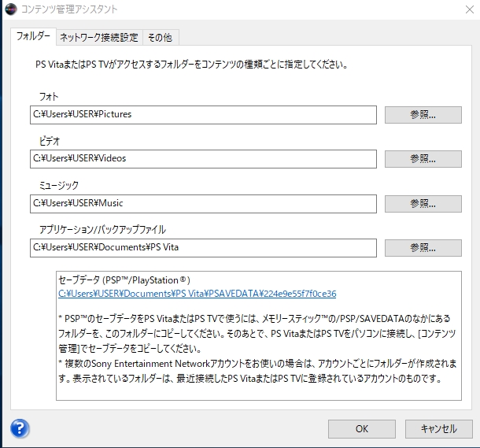This screenshot has width=480, height=448.
Task: Click the ミュージック label
Action: tap(59, 185)
